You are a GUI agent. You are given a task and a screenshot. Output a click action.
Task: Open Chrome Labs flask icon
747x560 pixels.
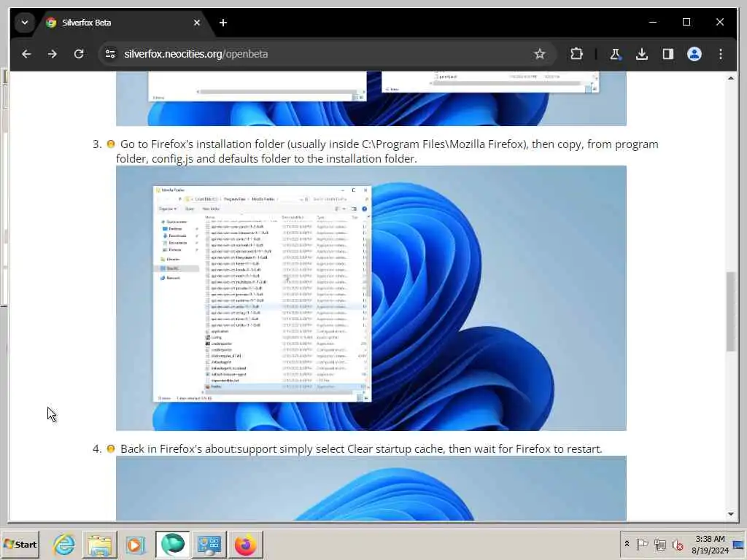pos(615,54)
